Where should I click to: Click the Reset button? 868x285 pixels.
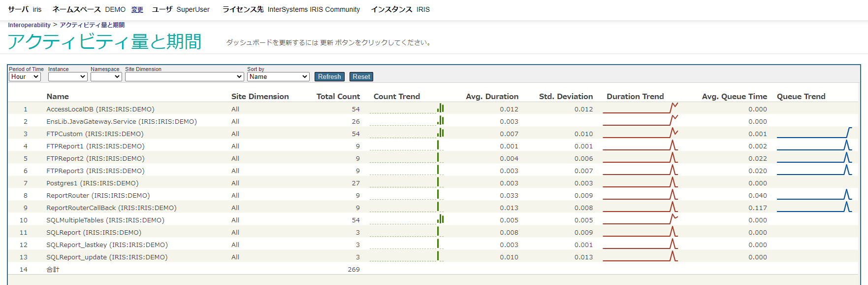361,76
